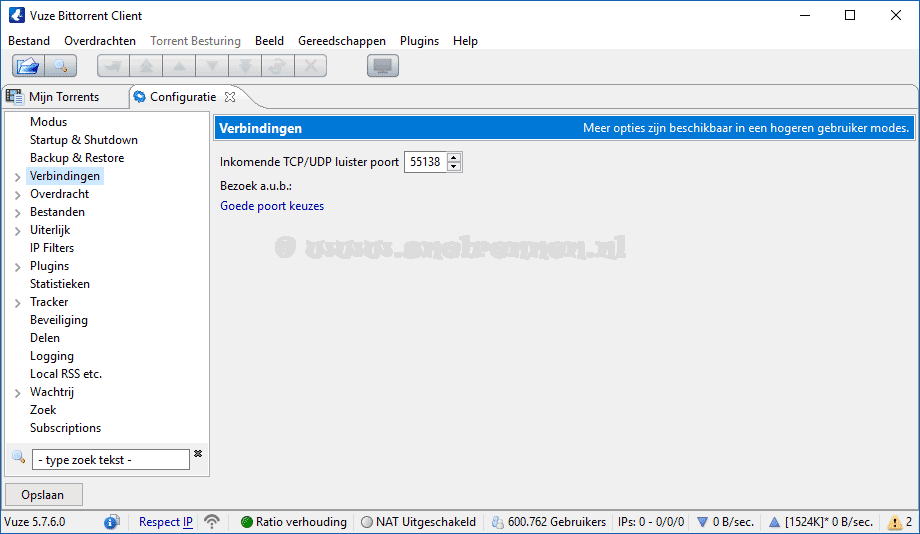Click the listening port number field
920x534 pixels.
point(425,162)
